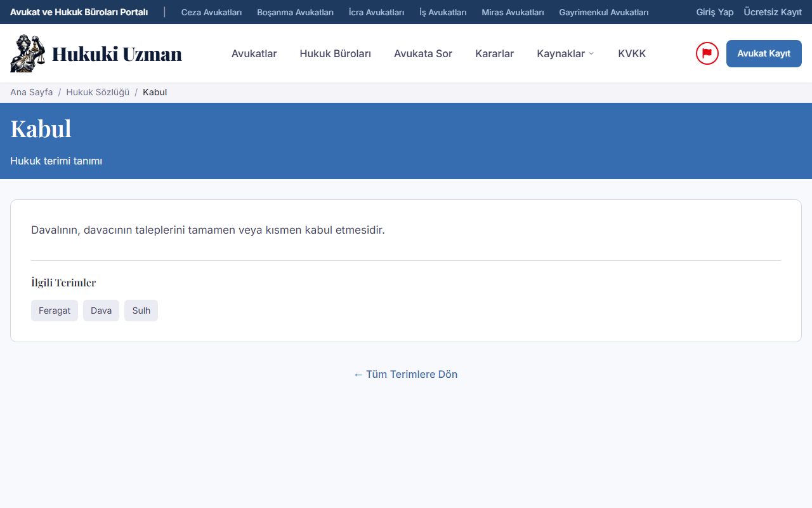
Task: Open Ceza Avukatları in top bar
Action: pyautogui.click(x=212, y=12)
